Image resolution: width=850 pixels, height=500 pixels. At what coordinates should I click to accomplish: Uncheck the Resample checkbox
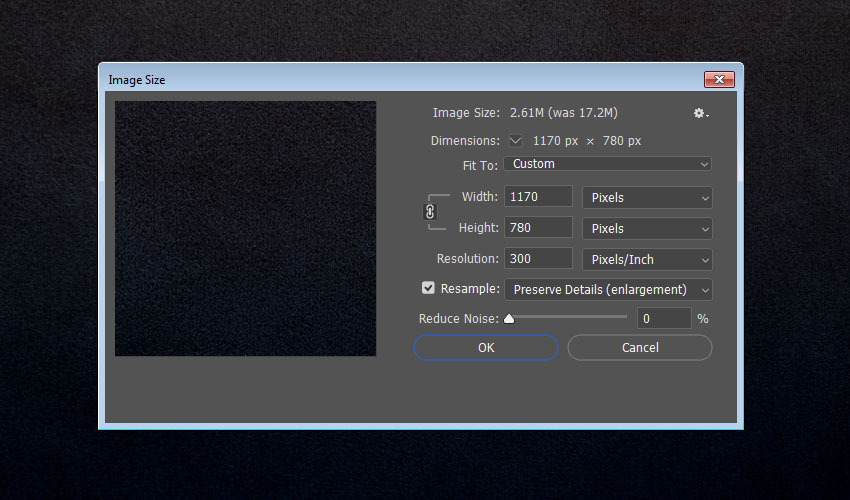click(428, 288)
